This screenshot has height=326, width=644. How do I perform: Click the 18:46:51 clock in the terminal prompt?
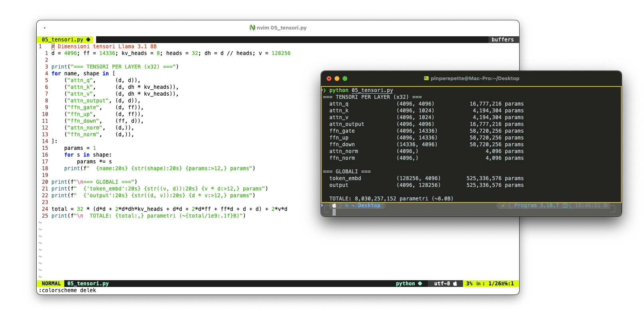(587, 206)
